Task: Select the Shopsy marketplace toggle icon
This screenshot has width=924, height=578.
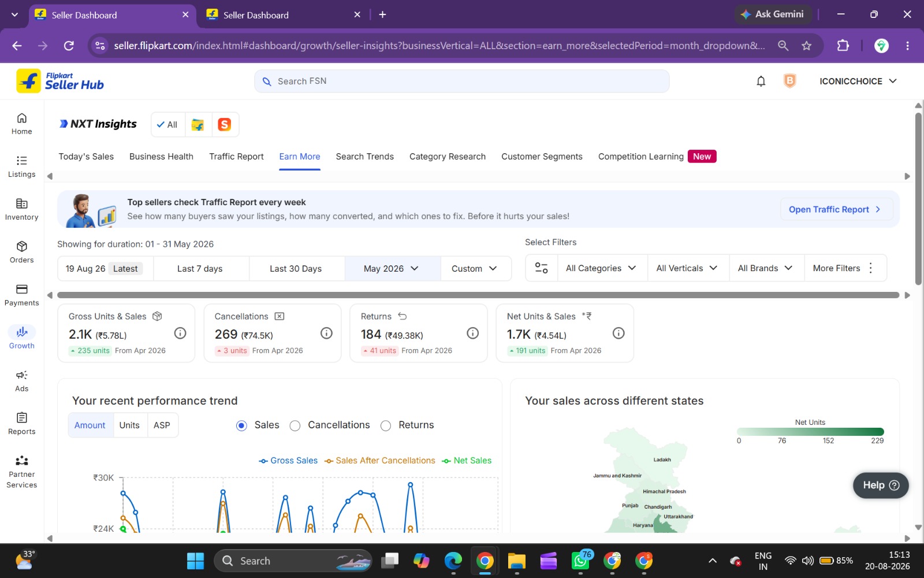Action: [225, 124]
